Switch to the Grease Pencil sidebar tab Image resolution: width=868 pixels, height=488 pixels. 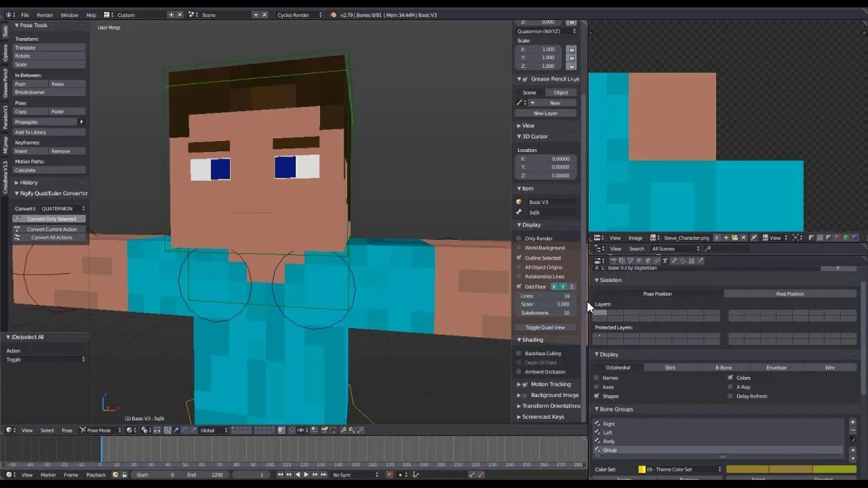coord(5,83)
